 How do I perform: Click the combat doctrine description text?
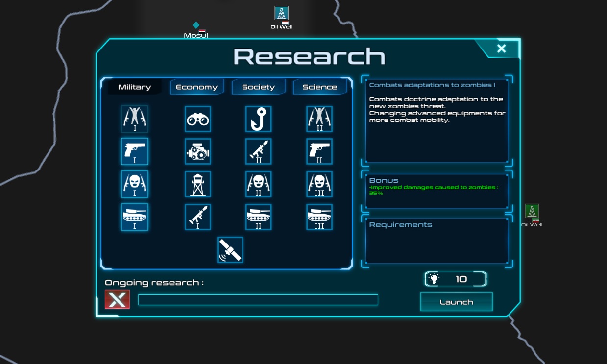(437, 109)
